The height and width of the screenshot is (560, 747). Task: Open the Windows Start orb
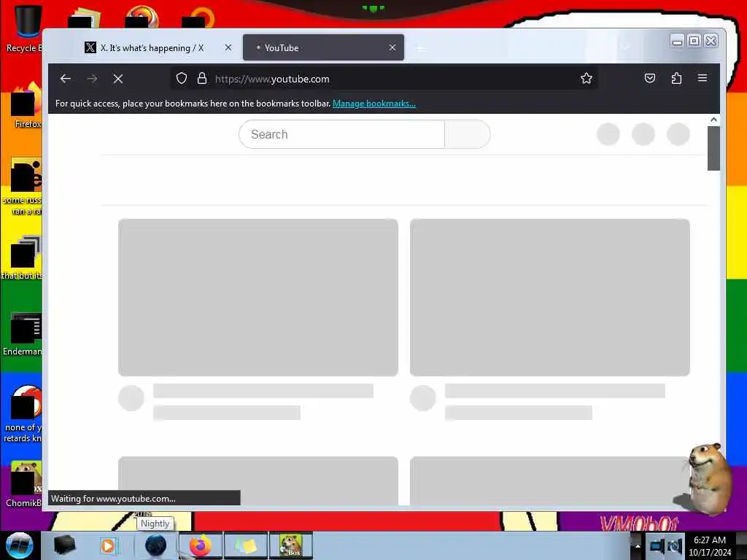pos(20,545)
